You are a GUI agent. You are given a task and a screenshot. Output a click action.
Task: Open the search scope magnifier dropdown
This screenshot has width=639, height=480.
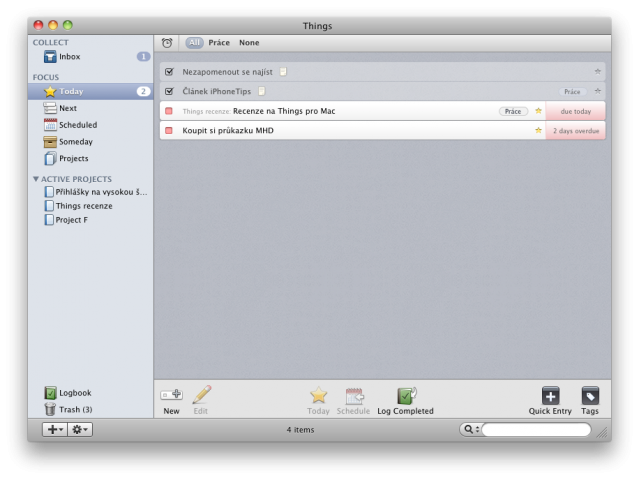point(472,429)
